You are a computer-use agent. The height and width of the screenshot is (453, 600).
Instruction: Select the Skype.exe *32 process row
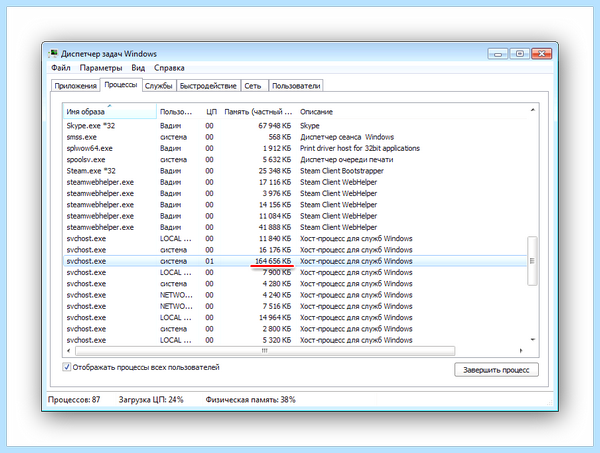pyautogui.click(x=295, y=125)
